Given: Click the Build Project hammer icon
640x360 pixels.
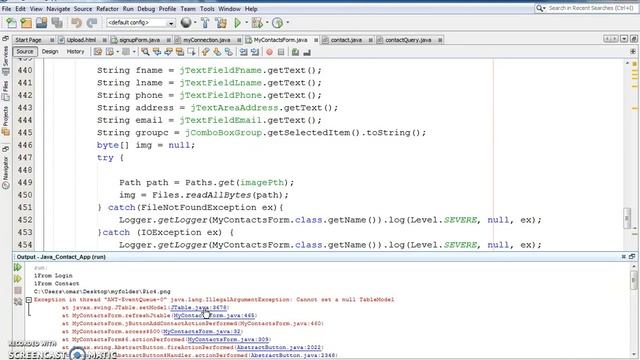Looking at the screenshot, I should [205, 23].
